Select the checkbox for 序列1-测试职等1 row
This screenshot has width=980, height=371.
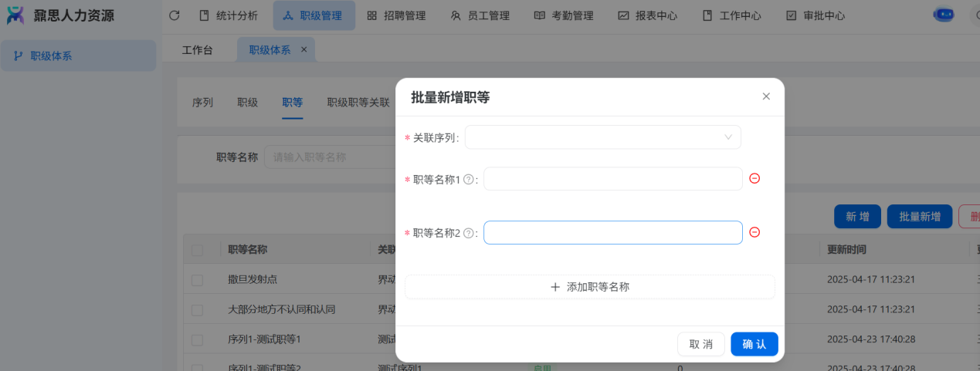coord(198,339)
